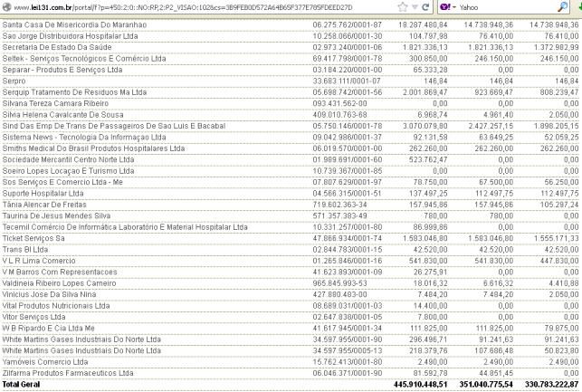Screen dimensions: 582x392
Task: Click total value 445.910.448,51
Action: 421,384
